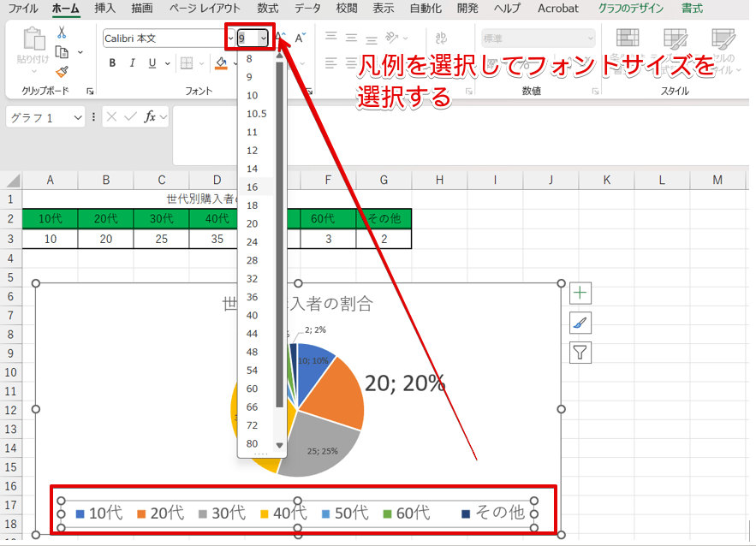
Task: Toggle Bold formatting
Action: (112, 63)
